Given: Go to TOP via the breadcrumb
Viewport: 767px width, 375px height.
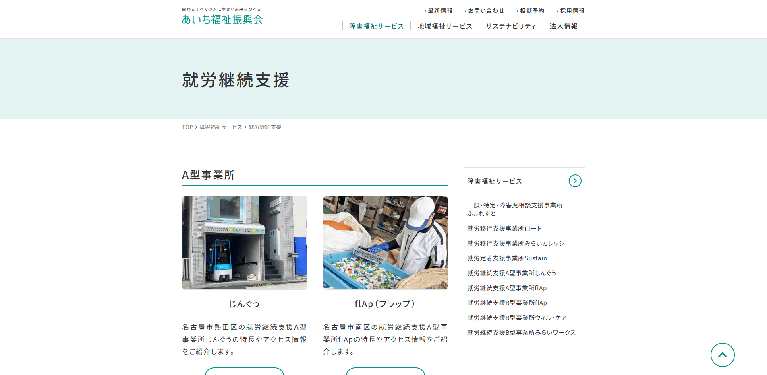Looking at the screenshot, I should 187,127.
